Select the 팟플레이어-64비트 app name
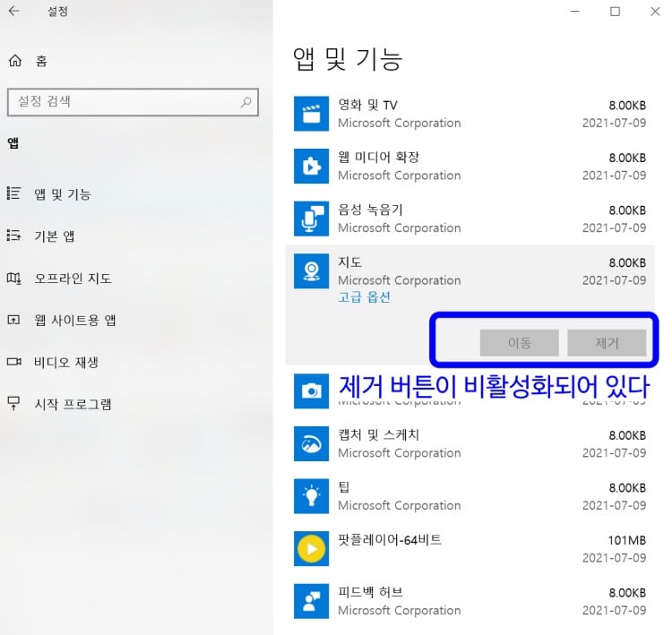The width and height of the screenshot is (672, 635). pyautogui.click(x=390, y=540)
